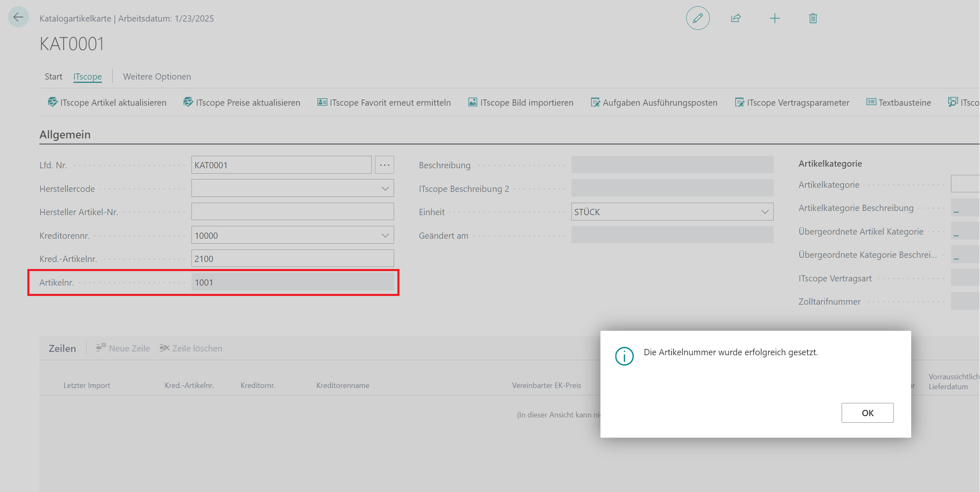
Task: Click the Lfd. Nr. ellipsis button
Action: point(384,165)
